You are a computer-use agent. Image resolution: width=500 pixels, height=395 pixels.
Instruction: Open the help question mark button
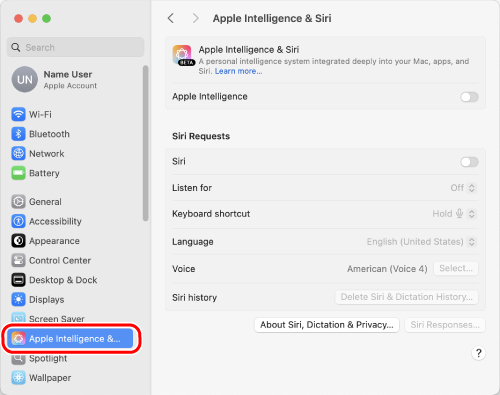click(x=479, y=353)
